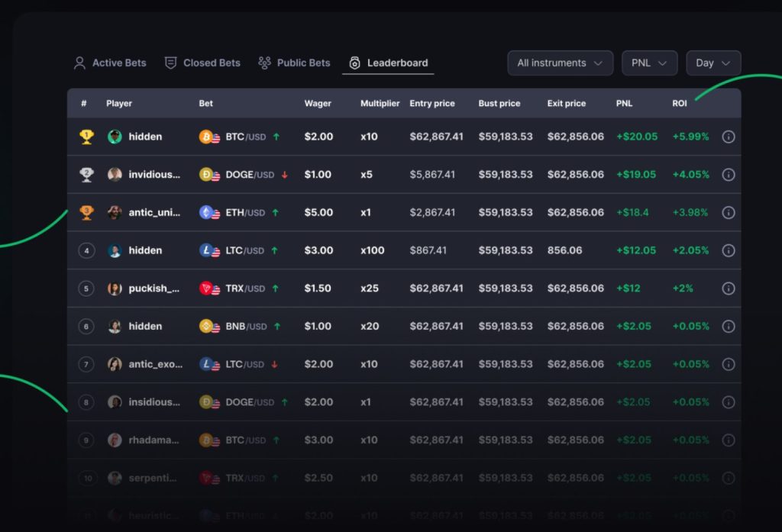782x532 pixels.
Task: Click the red down arrow in the antic_exo... row
Action: [x=274, y=364]
